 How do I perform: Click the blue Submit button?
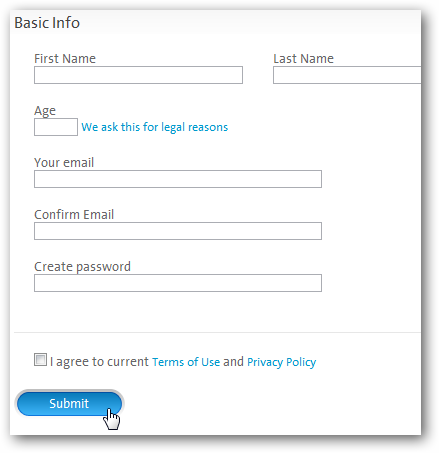pyautogui.click(x=69, y=404)
